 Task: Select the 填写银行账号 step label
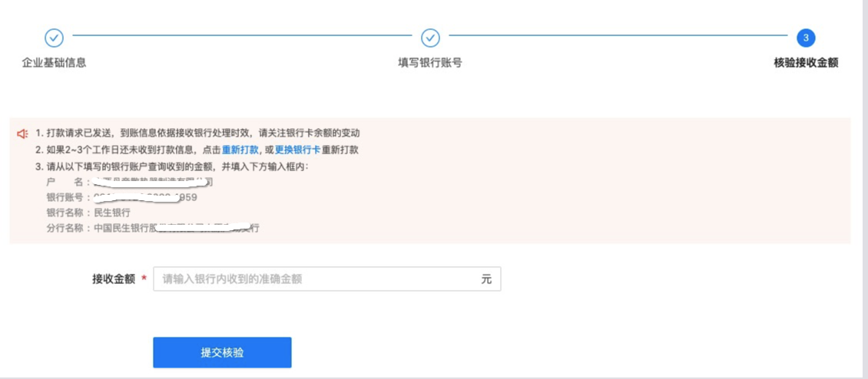click(x=430, y=63)
